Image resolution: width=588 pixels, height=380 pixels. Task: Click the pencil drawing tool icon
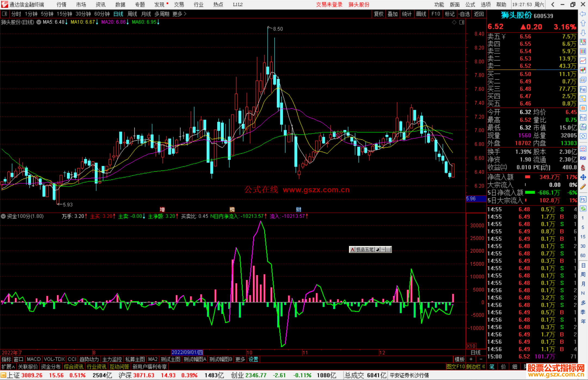point(583,187)
